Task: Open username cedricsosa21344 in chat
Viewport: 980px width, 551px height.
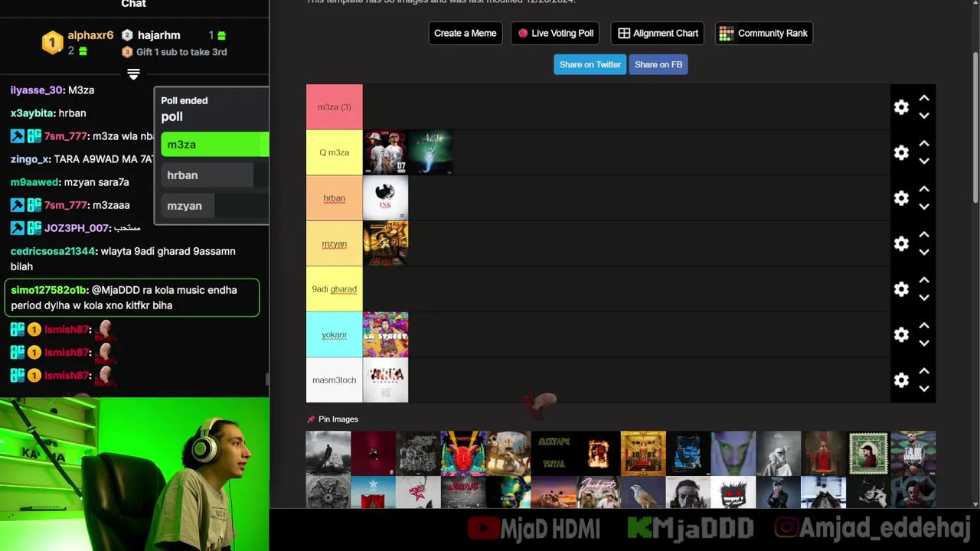Action: click(x=53, y=251)
